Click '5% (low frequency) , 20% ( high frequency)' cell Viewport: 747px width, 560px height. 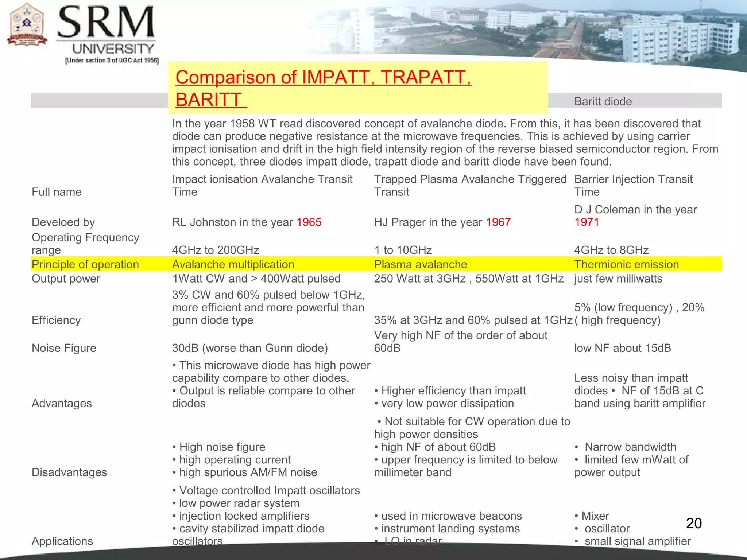(639, 314)
